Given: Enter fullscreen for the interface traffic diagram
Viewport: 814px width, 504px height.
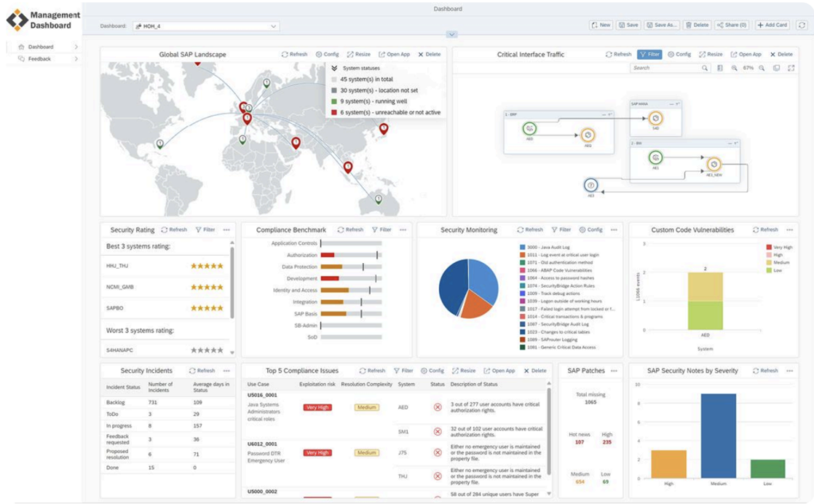Looking at the screenshot, I should 791,68.
